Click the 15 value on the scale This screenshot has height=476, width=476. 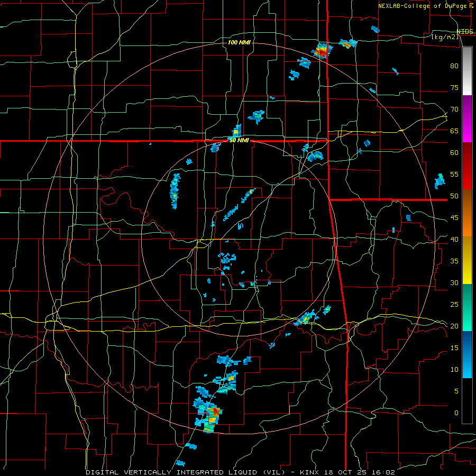point(454,348)
